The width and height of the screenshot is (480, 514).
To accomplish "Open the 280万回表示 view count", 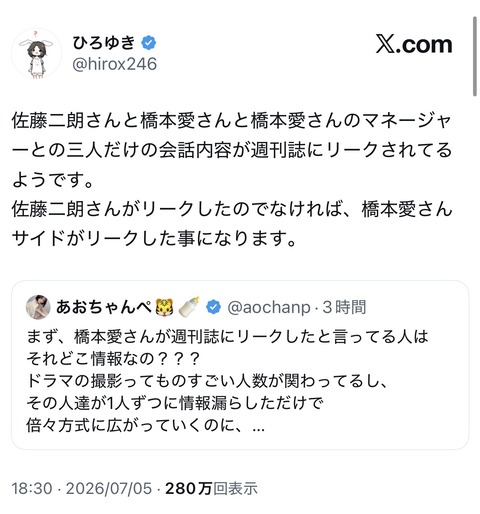I will (x=211, y=489).
